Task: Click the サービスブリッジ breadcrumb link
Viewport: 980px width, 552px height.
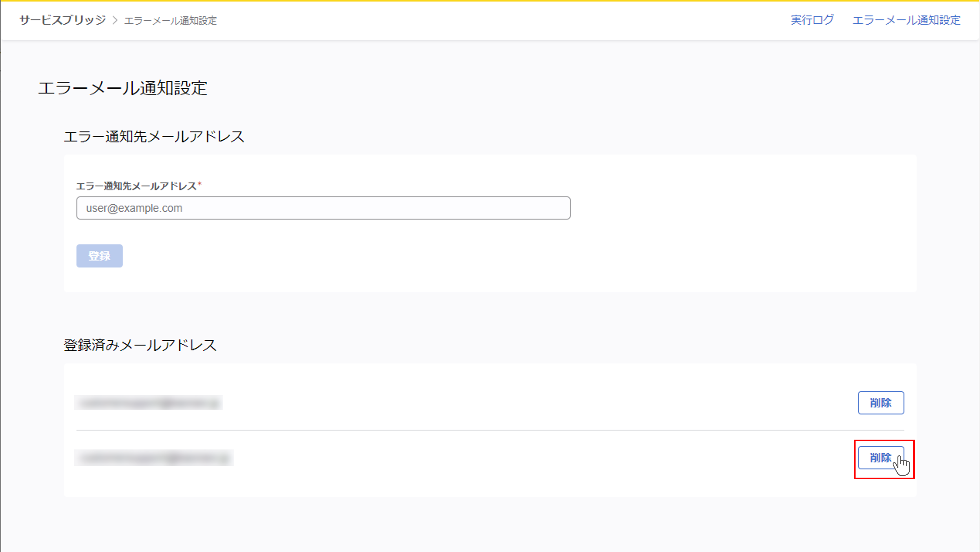Action: tap(63, 20)
